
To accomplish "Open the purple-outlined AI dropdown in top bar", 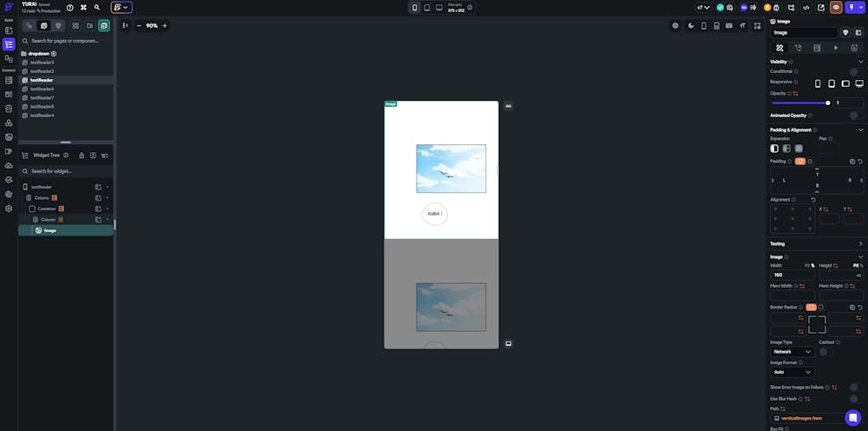I will tap(122, 8).
